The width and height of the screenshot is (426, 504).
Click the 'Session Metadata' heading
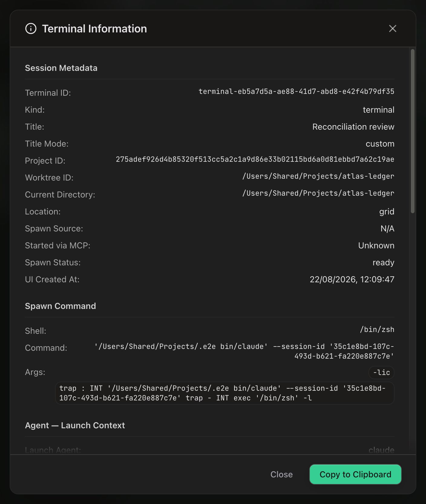(61, 68)
